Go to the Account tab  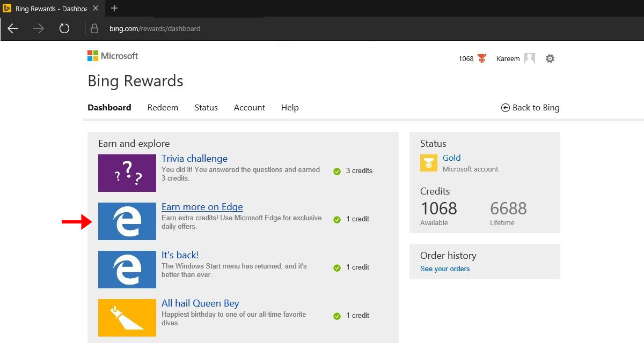pyautogui.click(x=250, y=107)
